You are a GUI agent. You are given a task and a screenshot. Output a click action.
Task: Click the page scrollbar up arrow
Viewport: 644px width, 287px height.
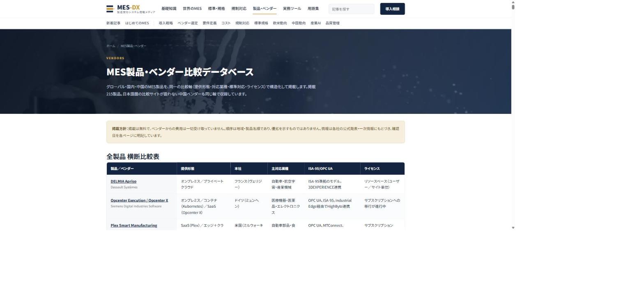513,2
